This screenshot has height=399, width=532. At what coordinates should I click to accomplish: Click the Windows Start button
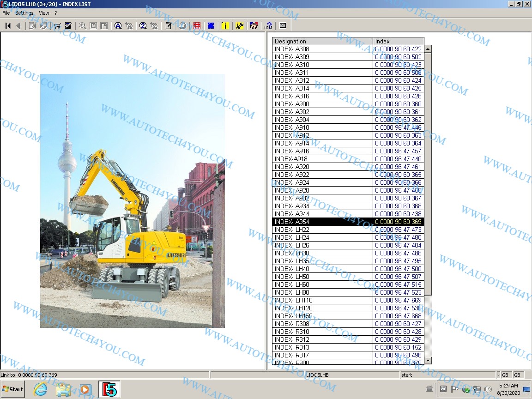(13, 389)
